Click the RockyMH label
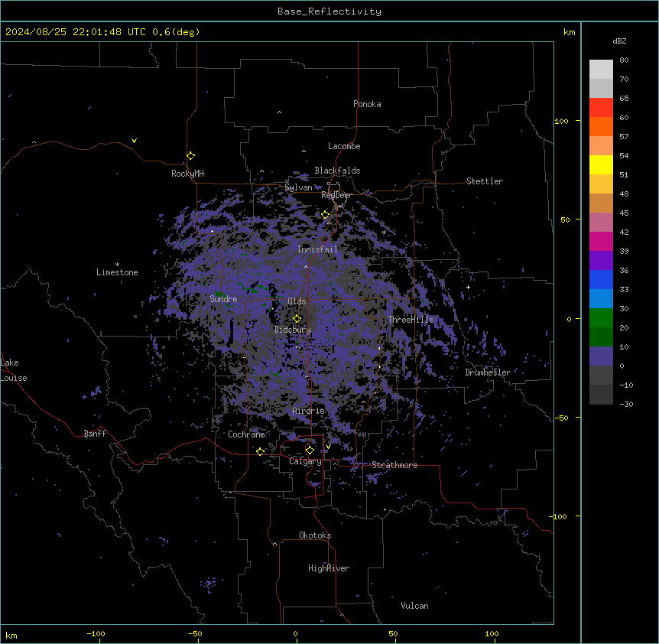659x644 pixels. 188,174
